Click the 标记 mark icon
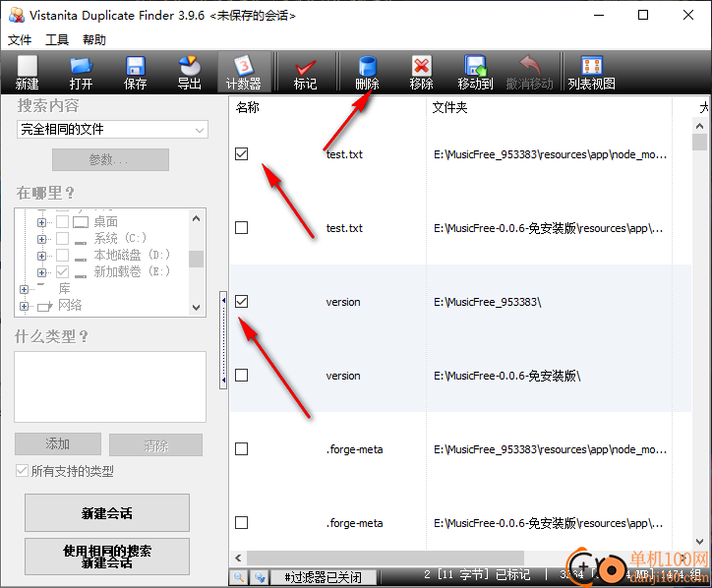Image resolution: width=712 pixels, height=588 pixels. tap(305, 73)
